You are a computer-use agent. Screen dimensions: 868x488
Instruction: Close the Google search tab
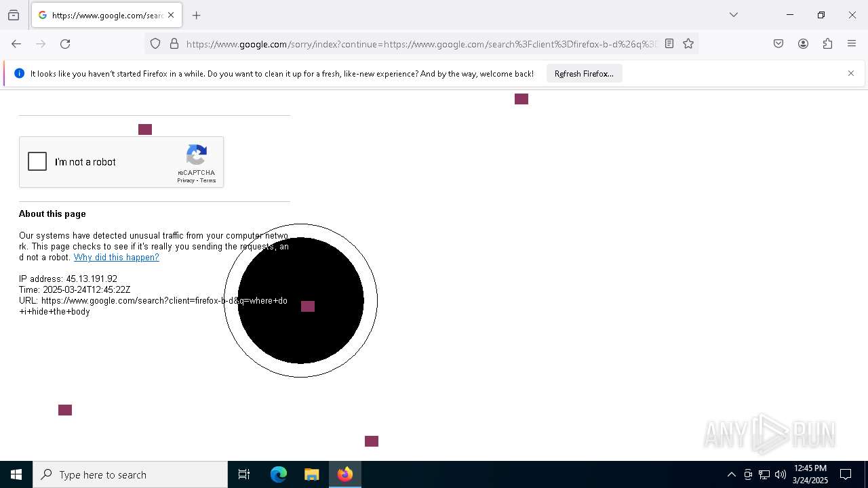pyautogui.click(x=171, y=15)
